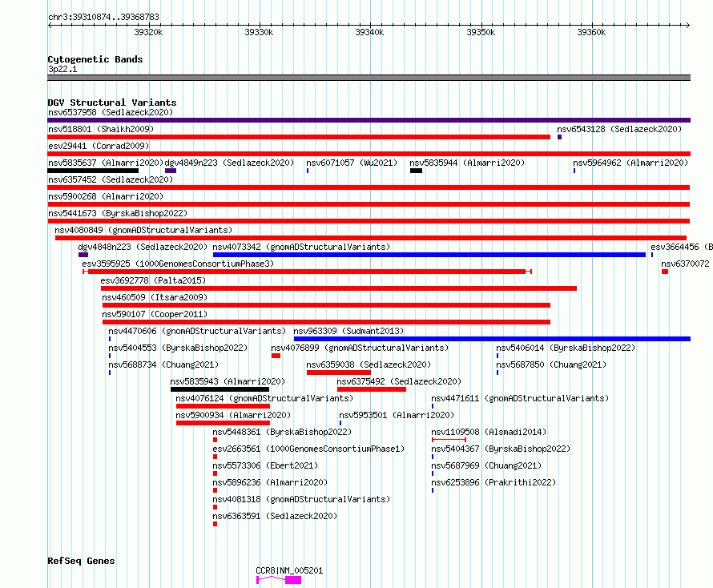The height and width of the screenshot is (588, 713).
Task: Click the gray 3p22.1 cytogenetic band bar
Action: coord(369,78)
